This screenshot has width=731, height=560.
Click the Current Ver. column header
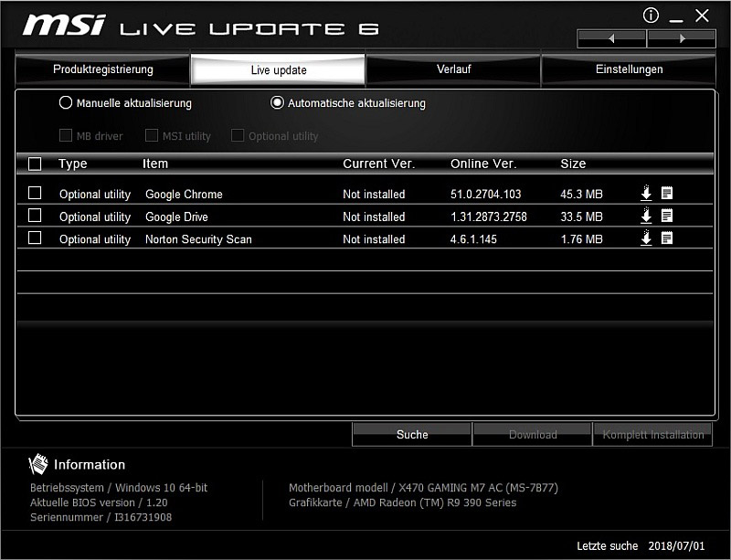(378, 164)
